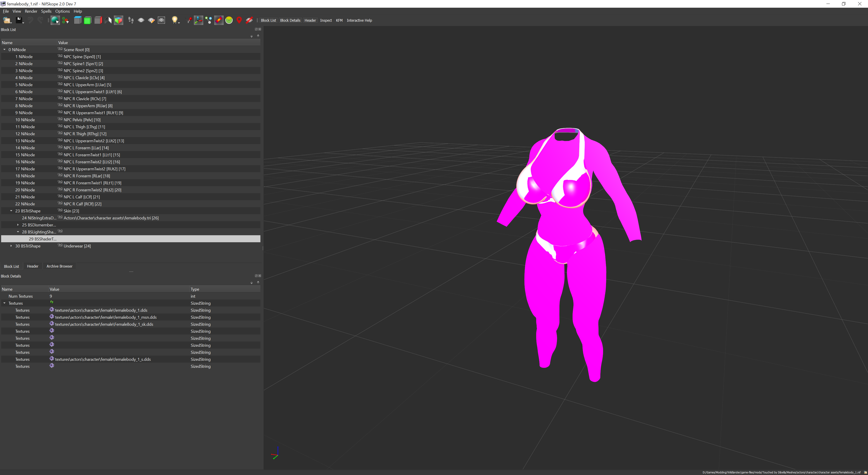Image resolution: width=868 pixels, height=475 pixels.
Task: Launch Interactive Help
Action: tap(359, 20)
